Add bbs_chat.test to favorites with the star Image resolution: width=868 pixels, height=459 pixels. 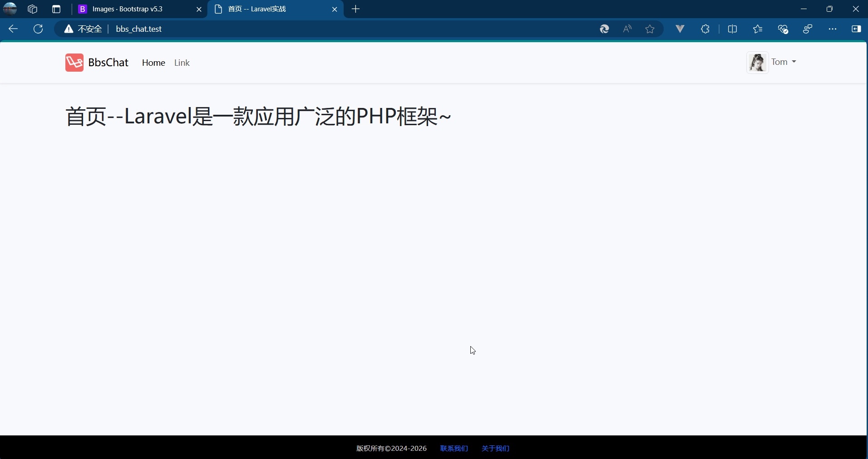tap(650, 29)
